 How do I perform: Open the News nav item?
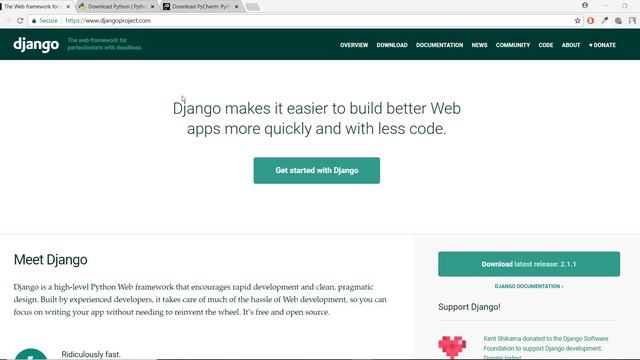479,45
